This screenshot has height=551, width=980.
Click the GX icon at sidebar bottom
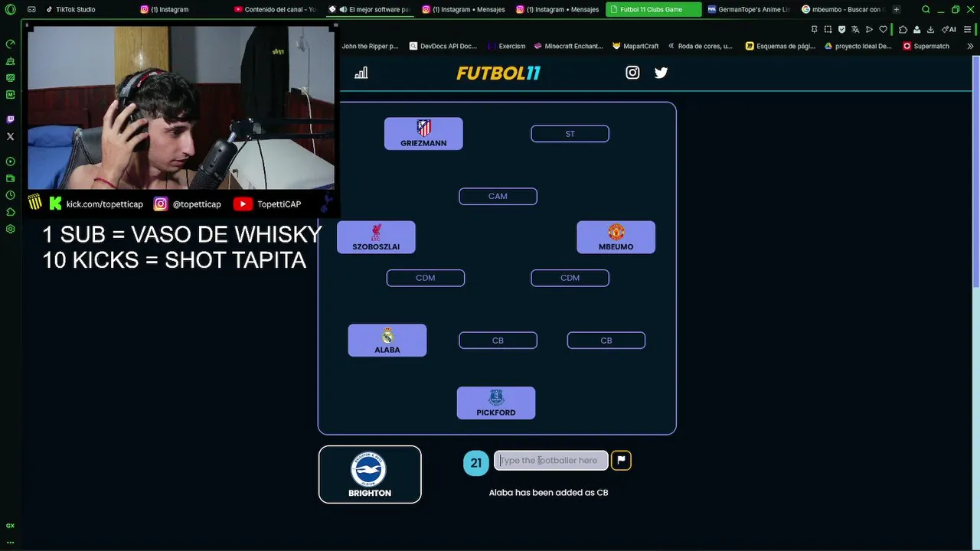click(11, 526)
